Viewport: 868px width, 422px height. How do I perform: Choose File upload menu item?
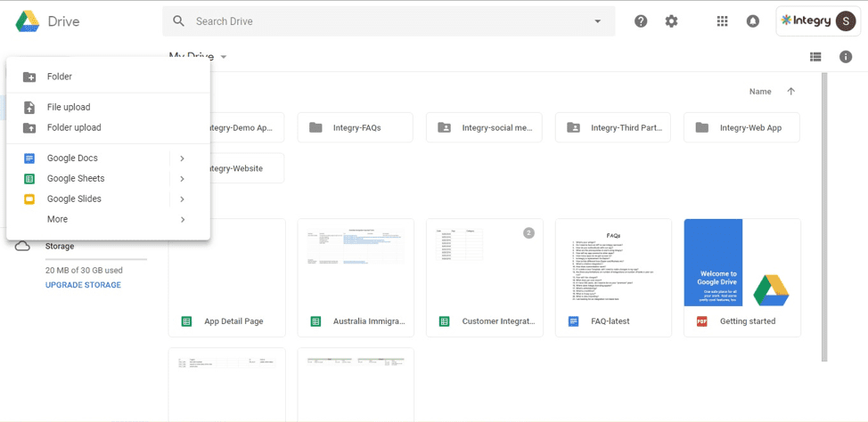click(x=108, y=108)
